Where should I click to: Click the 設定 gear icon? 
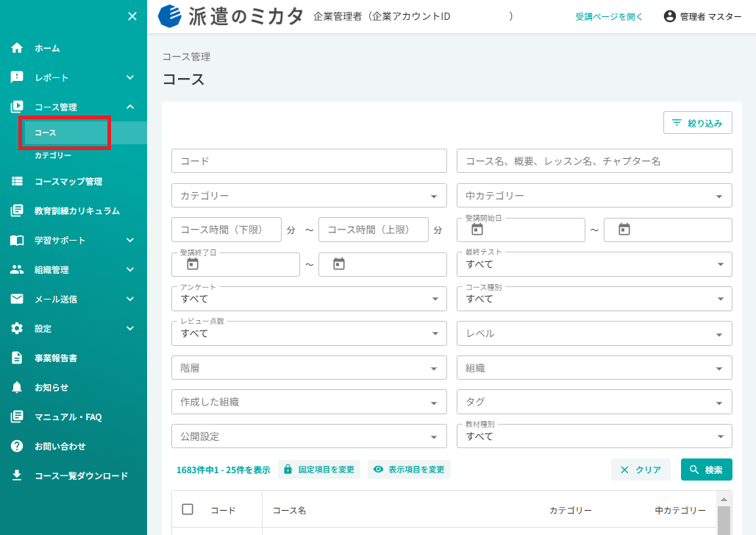click(x=17, y=328)
